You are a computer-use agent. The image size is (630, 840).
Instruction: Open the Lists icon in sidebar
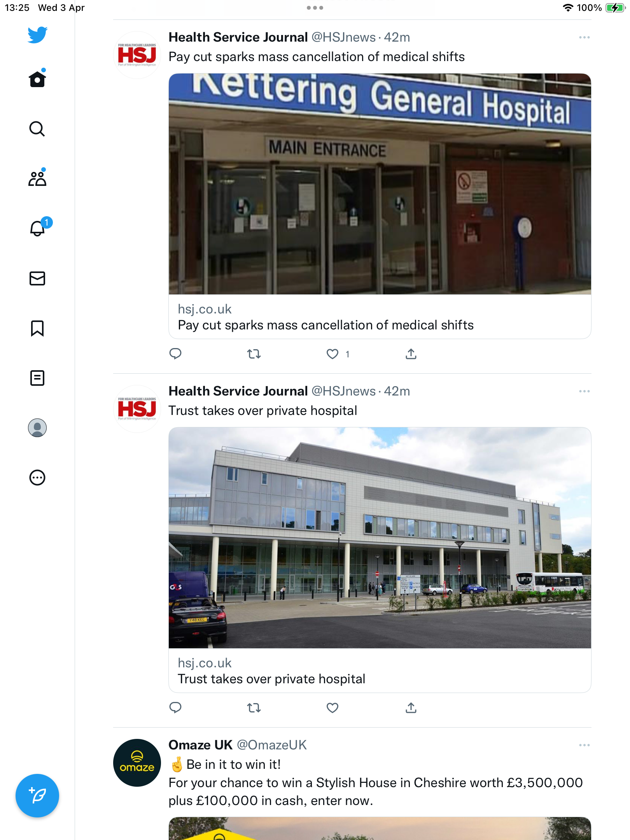click(37, 378)
